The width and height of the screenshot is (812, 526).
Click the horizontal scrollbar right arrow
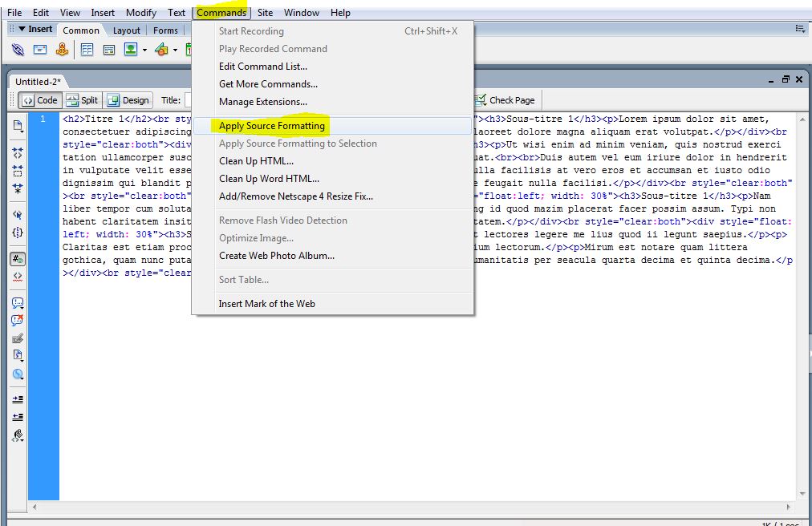790,507
